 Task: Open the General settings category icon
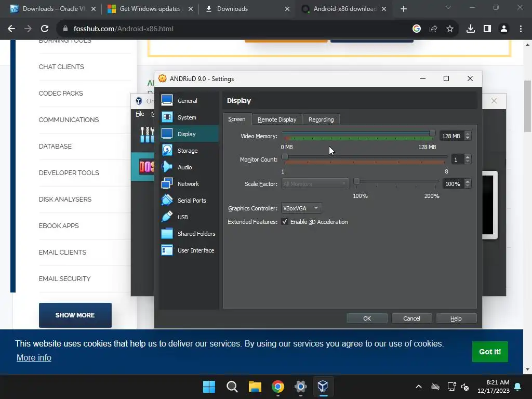(167, 100)
